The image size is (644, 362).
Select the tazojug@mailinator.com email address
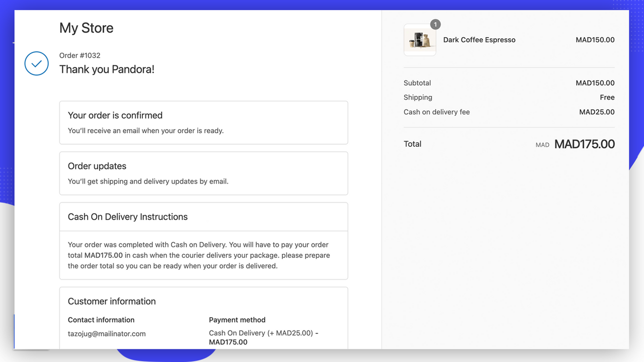pos(107,334)
